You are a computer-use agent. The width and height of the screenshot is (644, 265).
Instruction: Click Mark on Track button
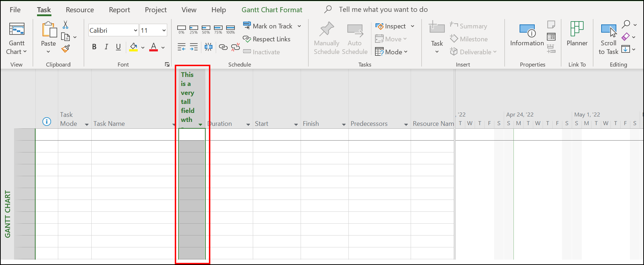pyautogui.click(x=268, y=26)
